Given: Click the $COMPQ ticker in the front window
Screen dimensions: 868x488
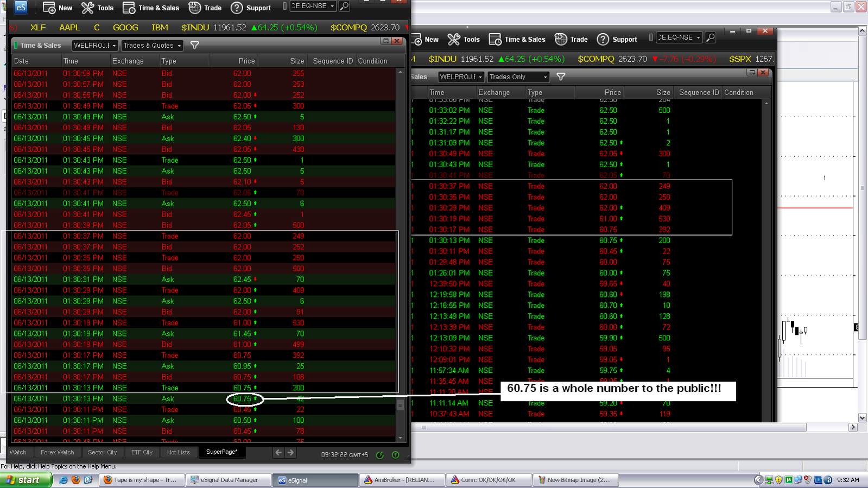Looking at the screenshot, I should [349, 28].
